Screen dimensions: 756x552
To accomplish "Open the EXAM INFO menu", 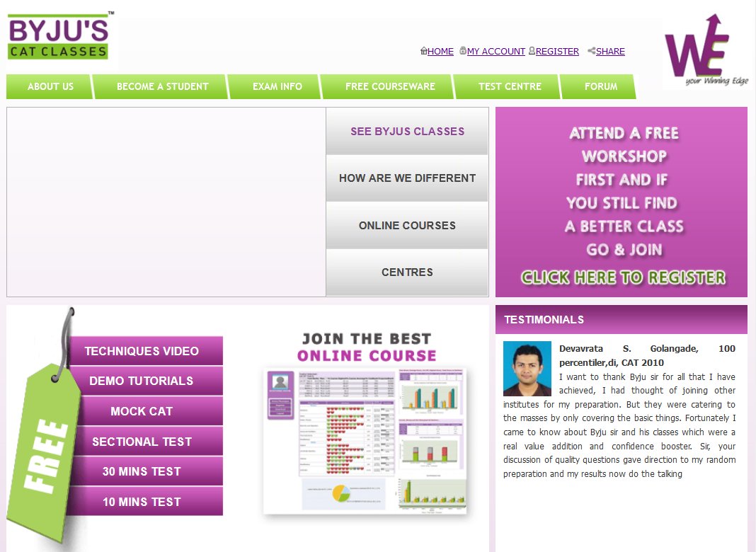I will 275,87.
